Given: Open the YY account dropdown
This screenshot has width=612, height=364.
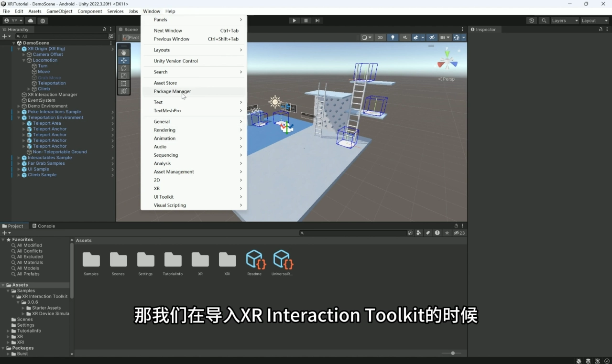Looking at the screenshot, I should (x=13, y=21).
